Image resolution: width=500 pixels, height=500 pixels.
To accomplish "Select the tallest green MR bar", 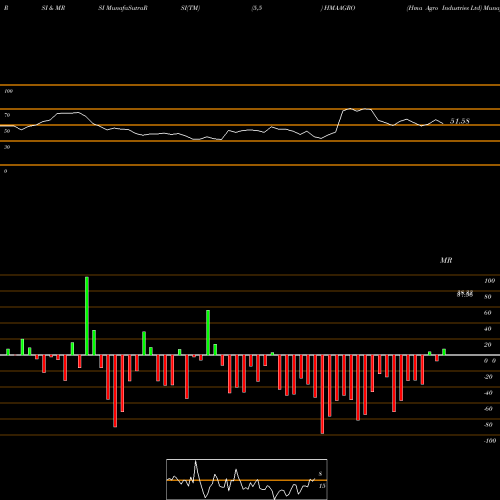I will tap(87, 316).
